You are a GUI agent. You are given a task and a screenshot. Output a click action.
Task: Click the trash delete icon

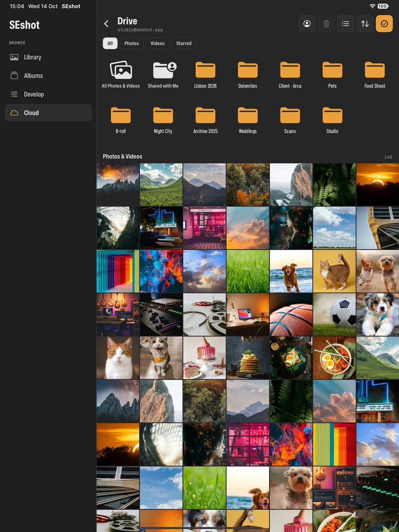pyautogui.click(x=326, y=24)
